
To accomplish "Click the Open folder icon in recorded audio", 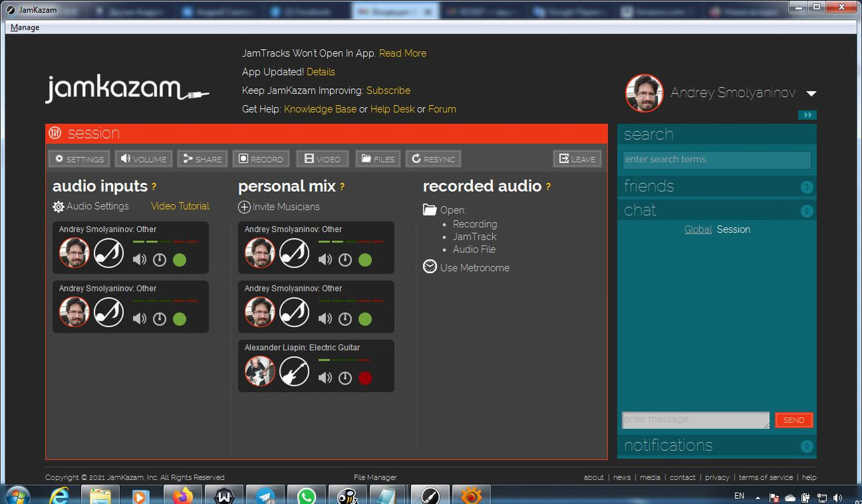I will pyautogui.click(x=430, y=210).
